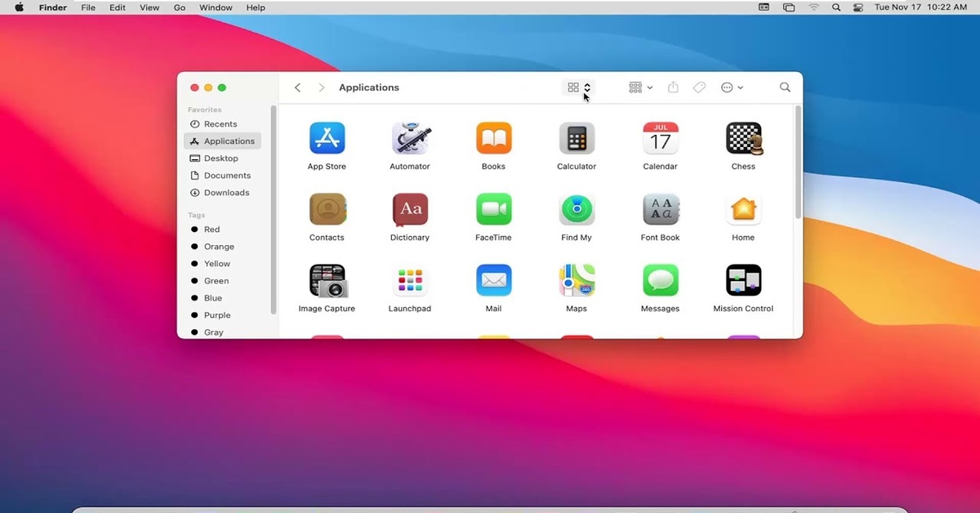Click the file list vertical scrollbar
Viewport: 980px width, 513px height.
point(798,162)
